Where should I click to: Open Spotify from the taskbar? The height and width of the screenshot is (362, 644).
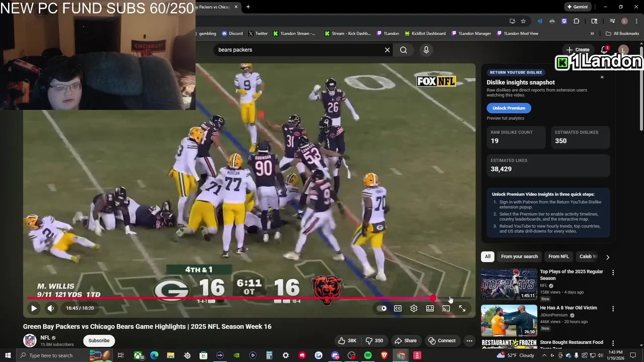[368, 355]
